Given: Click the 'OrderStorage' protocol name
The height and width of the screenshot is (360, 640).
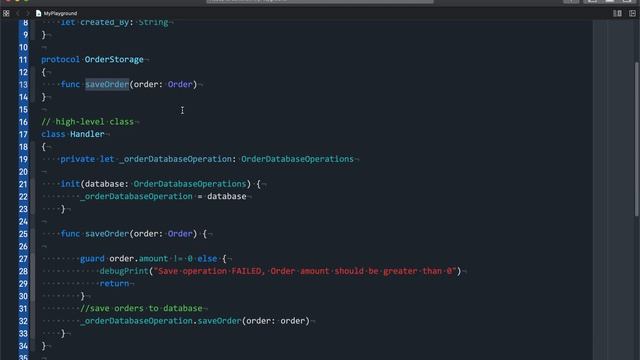Looking at the screenshot, I should click(114, 60).
